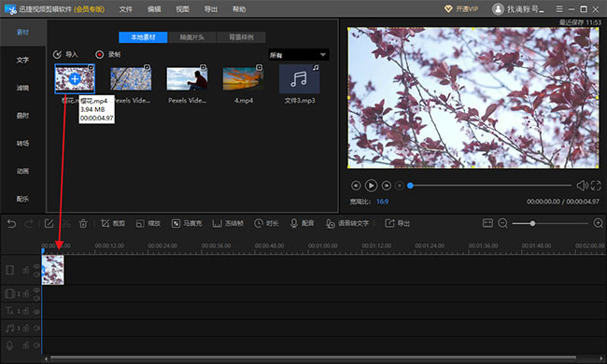Image resolution: width=607 pixels, height=364 pixels.
Task: Fit timeline to window icon
Action: [x=487, y=223]
